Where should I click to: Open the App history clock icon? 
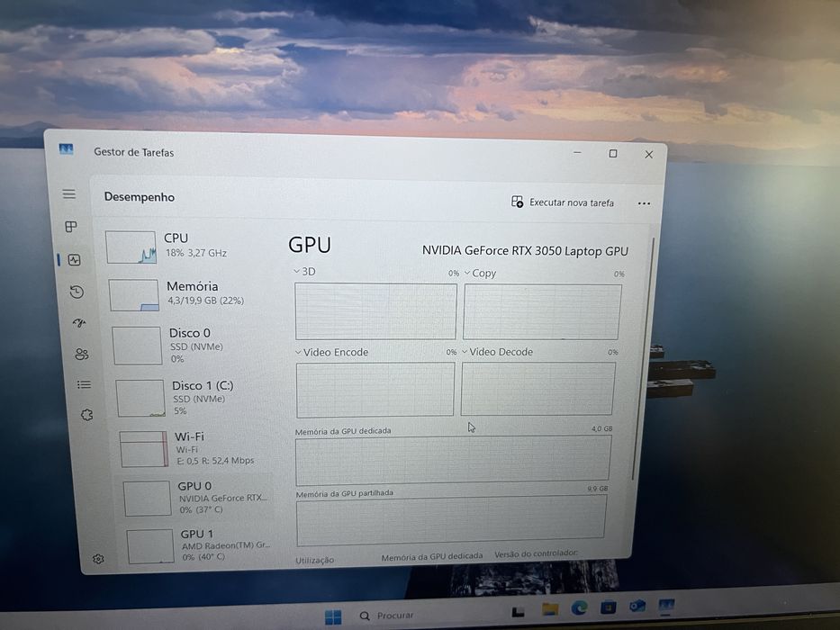pyautogui.click(x=77, y=292)
